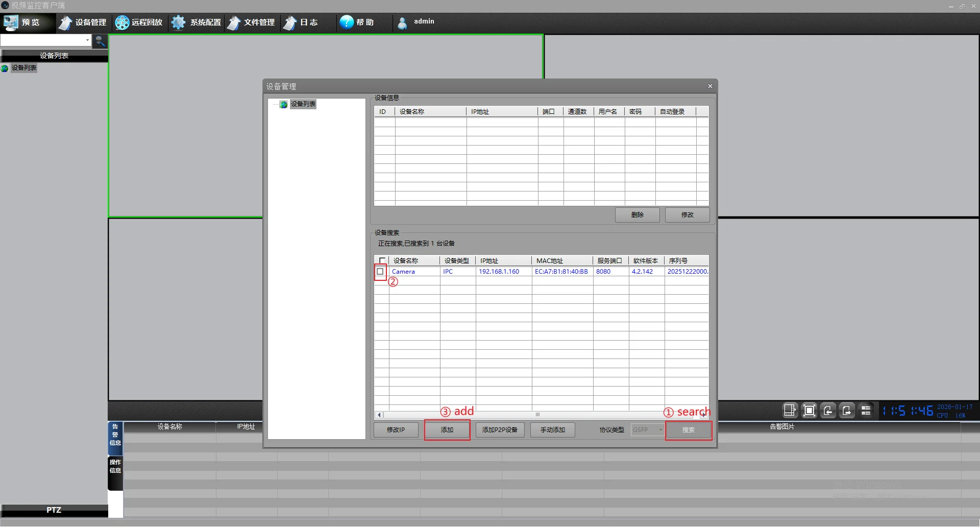Viewport: 980px width, 527px height.
Task: Click the split-screen layout icon
Action: (x=790, y=411)
